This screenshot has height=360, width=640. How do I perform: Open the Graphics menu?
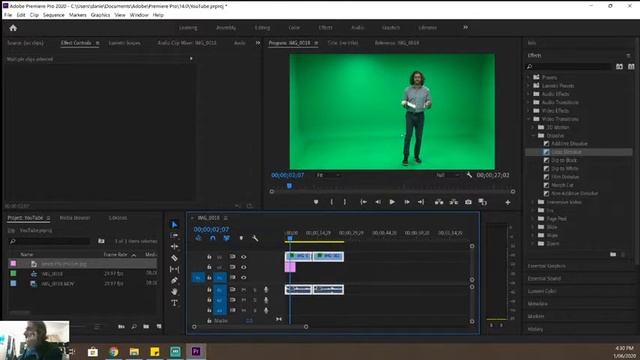(100, 15)
